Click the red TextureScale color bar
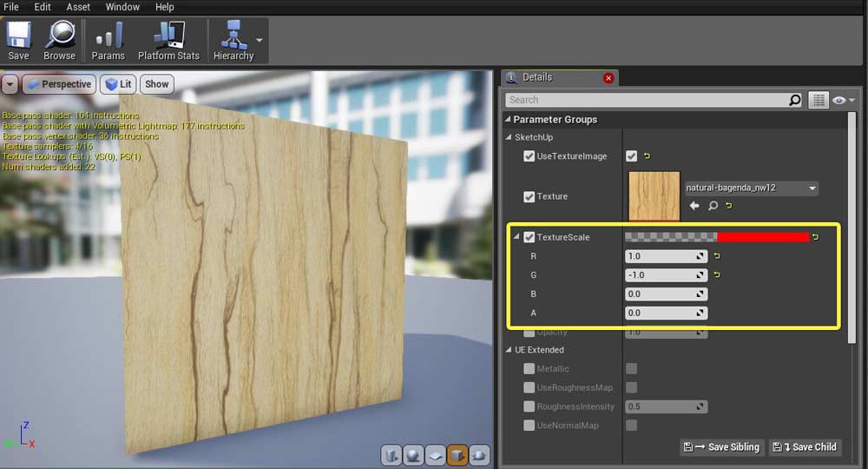 point(762,237)
